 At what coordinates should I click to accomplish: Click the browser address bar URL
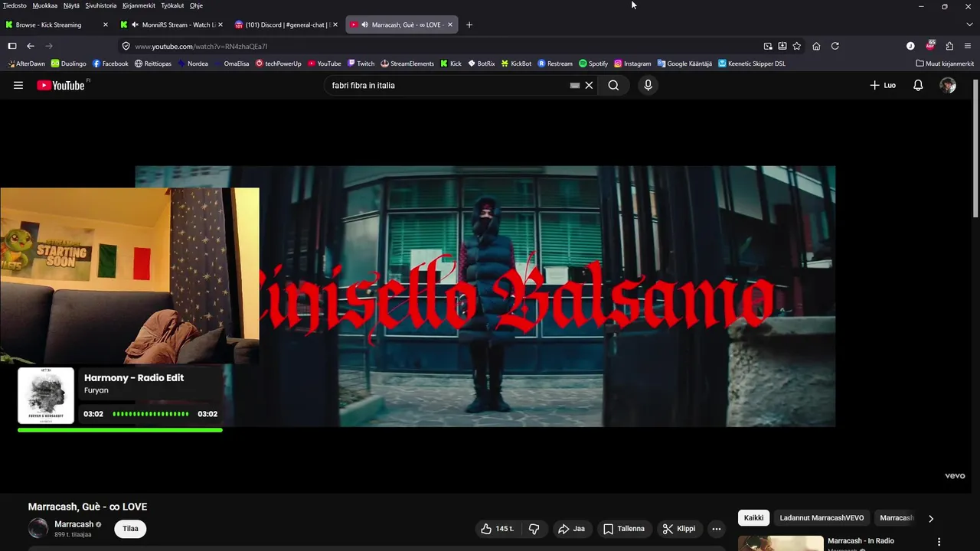click(201, 46)
